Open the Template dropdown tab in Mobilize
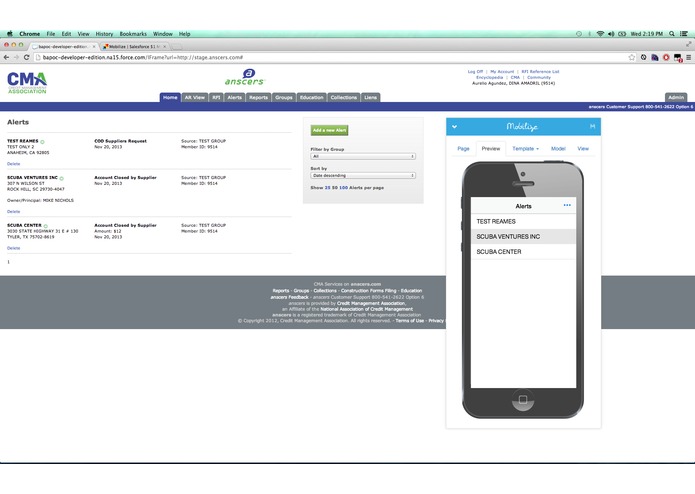The width and height of the screenshot is (695, 494). point(526,149)
